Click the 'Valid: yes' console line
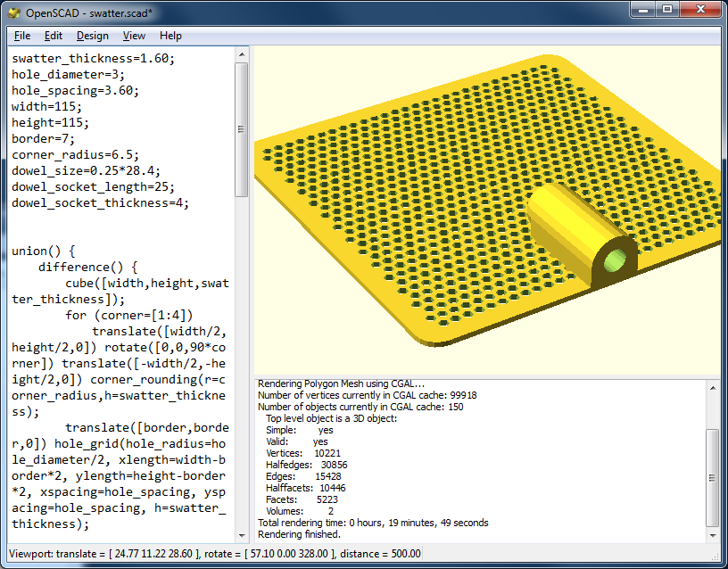Screen dimensions: 728x569 297,441
